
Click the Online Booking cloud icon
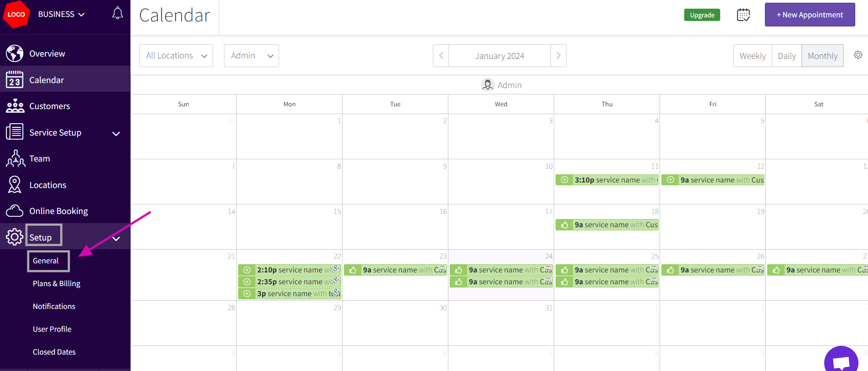[15, 211]
